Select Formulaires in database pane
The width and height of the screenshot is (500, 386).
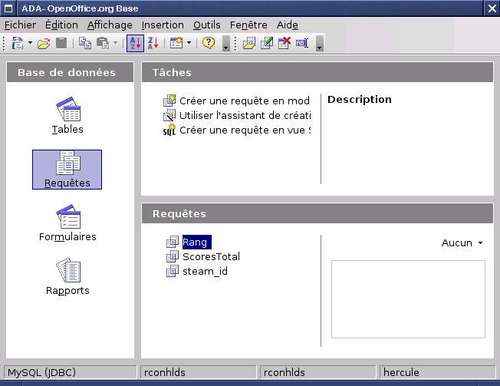(68, 223)
